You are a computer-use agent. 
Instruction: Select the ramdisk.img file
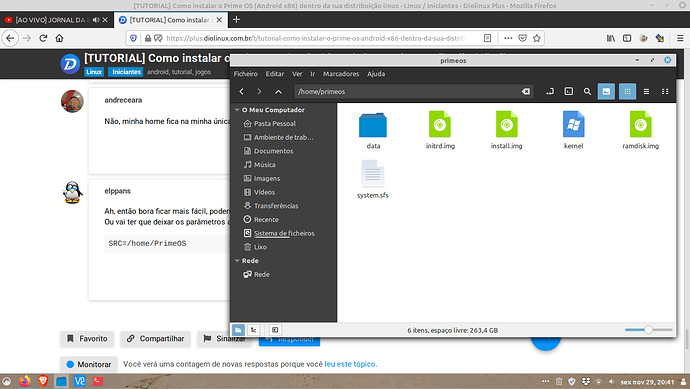(x=640, y=131)
